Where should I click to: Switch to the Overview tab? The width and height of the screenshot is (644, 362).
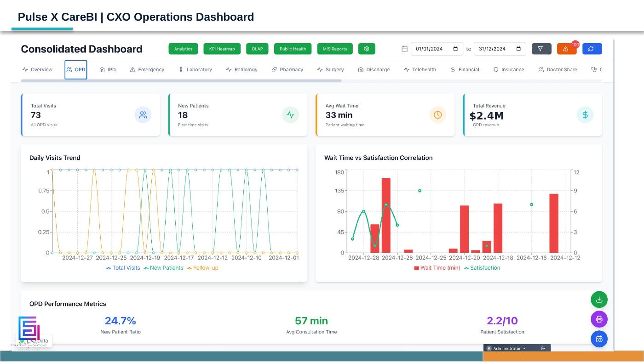[x=37, y=70]
